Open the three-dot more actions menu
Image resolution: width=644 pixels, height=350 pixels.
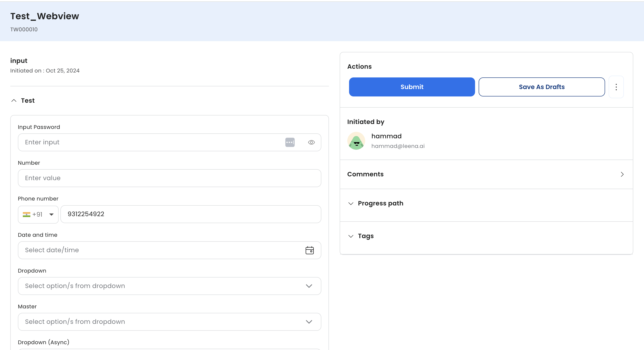(616, 87)
